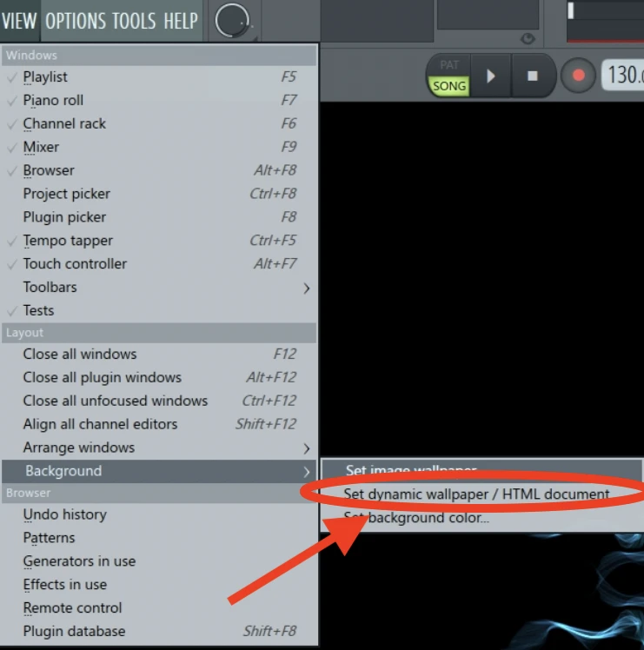This screenshot has width=644, height=650.
Task: Expand the Toolbars submenu
Action: [50, 287]
